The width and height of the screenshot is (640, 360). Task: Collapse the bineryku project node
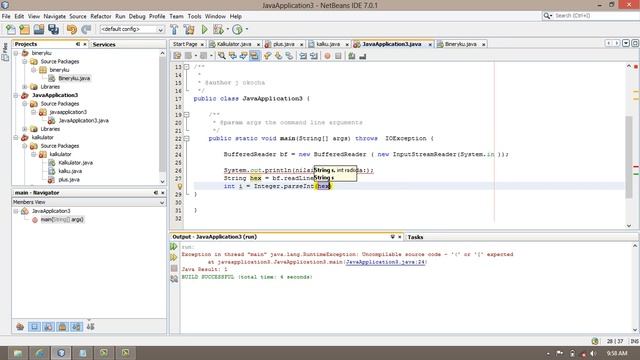[16, 53]
